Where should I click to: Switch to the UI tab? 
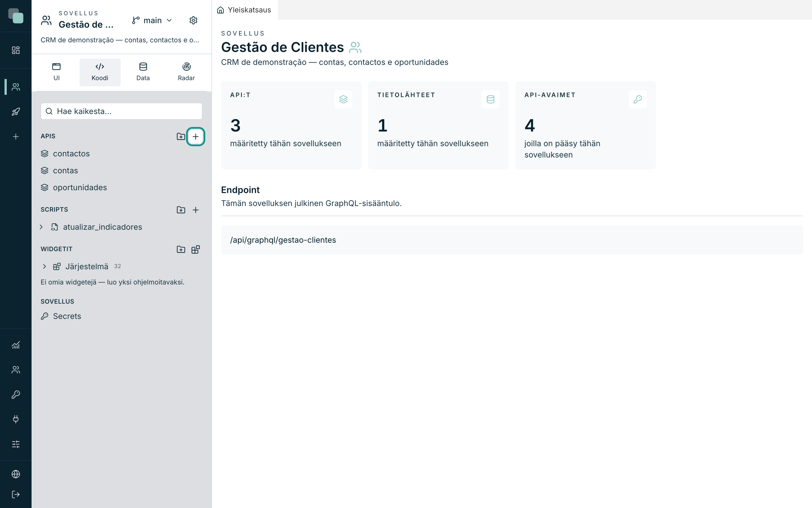point(56,72)
